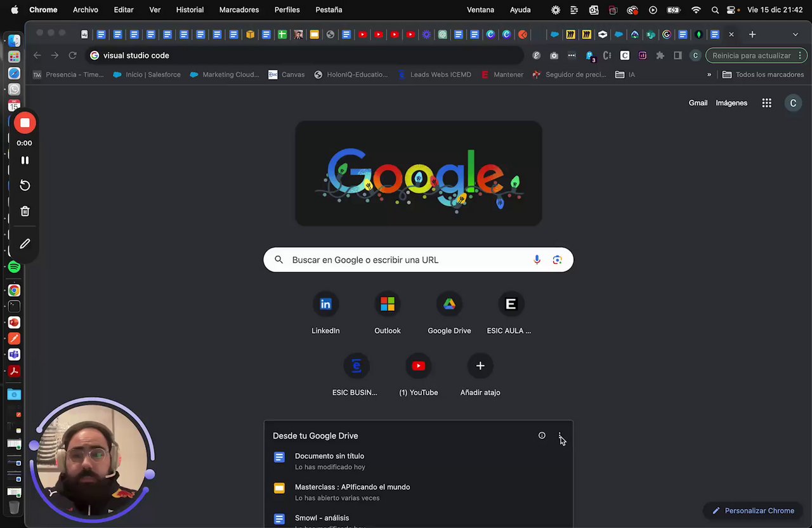Open Terminal from the Dock
Viewport: 812px width, 528px height.
click(x=14, y=307)
